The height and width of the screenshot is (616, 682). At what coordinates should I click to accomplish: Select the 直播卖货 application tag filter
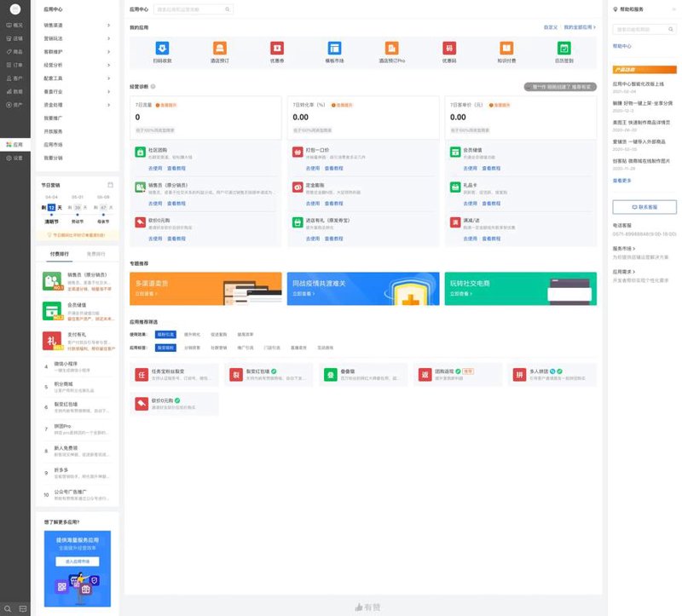(x=298, y=348)
